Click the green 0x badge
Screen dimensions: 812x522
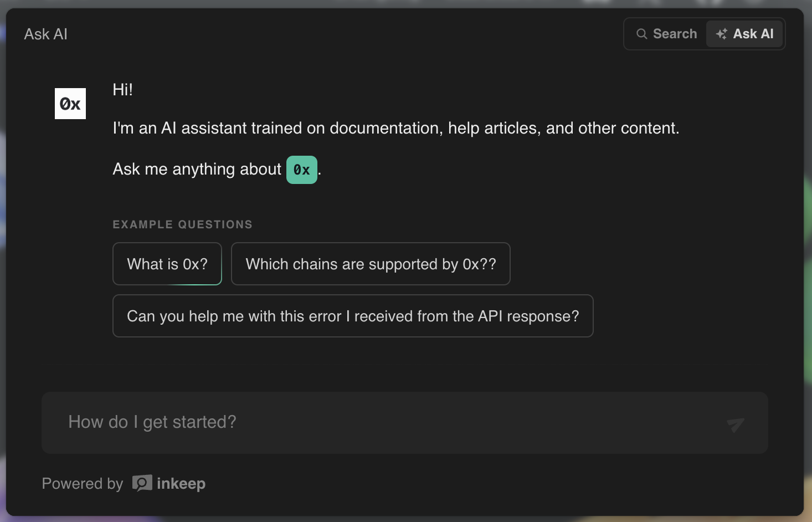pyautogui.click(x=302, y=170)
